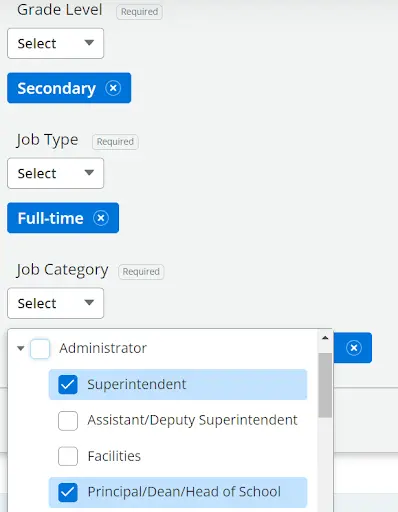This screenshot has width=398, height=512.
Task: Collapse the Administrator tree group
Action: click(21, 349)
